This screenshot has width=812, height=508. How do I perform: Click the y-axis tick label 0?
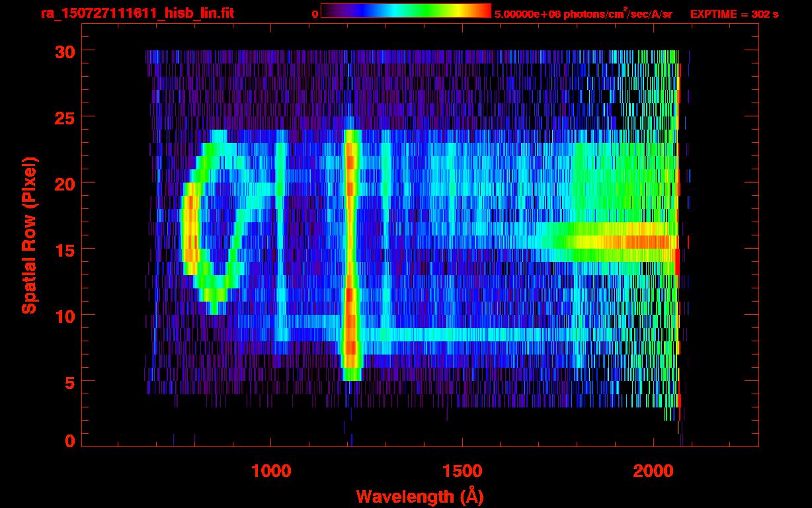click(x=69, y=441)
